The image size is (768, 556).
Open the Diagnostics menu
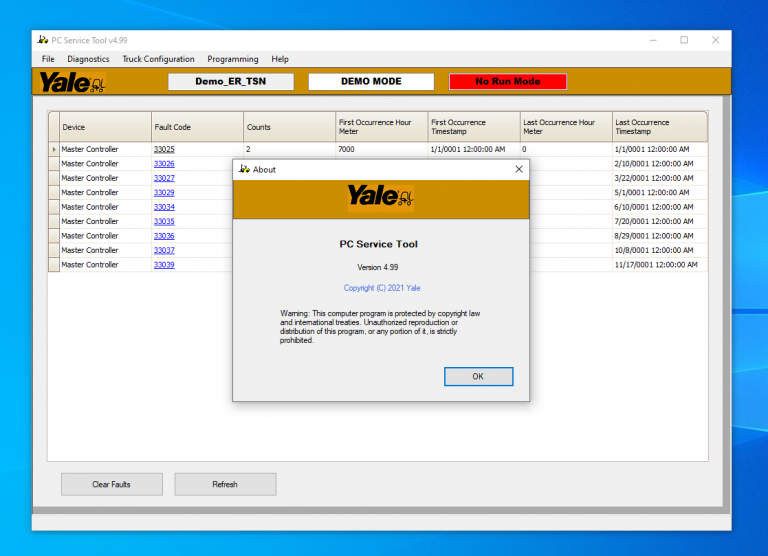tap(88, 59)
